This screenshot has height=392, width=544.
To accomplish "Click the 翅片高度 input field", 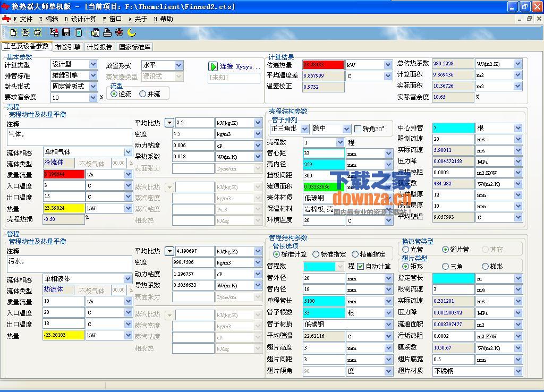I will (324, 347).
